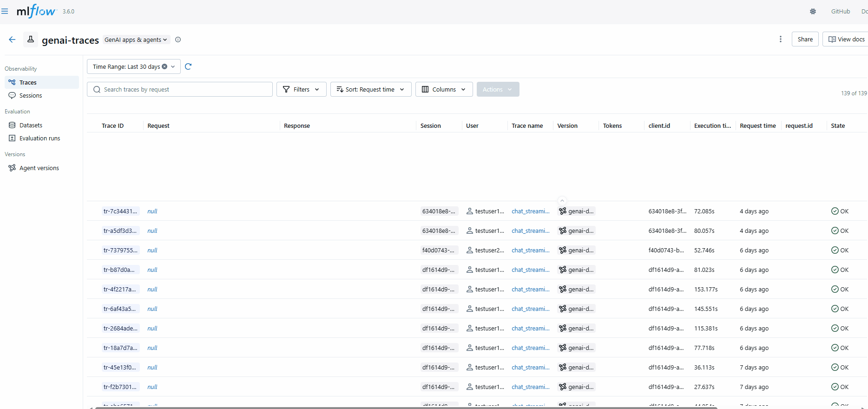Open Sessions in the sidebar
Screen dimensions: 868x409
coord(42,95)
